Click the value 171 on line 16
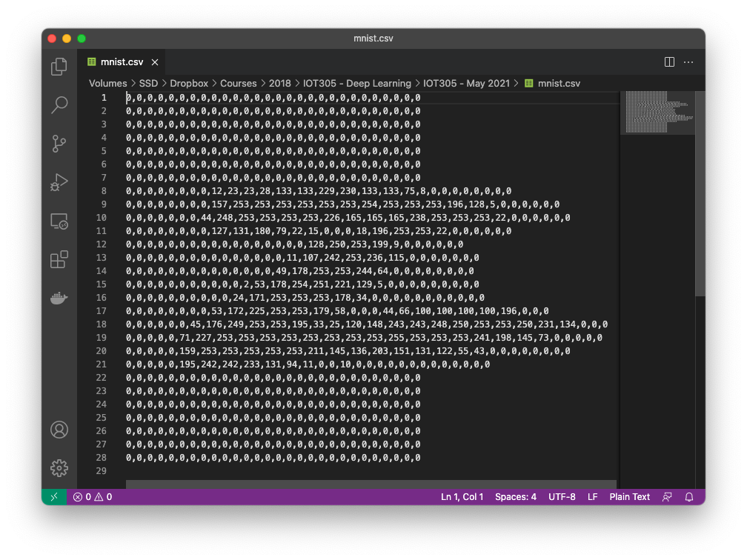 point(257,298)
